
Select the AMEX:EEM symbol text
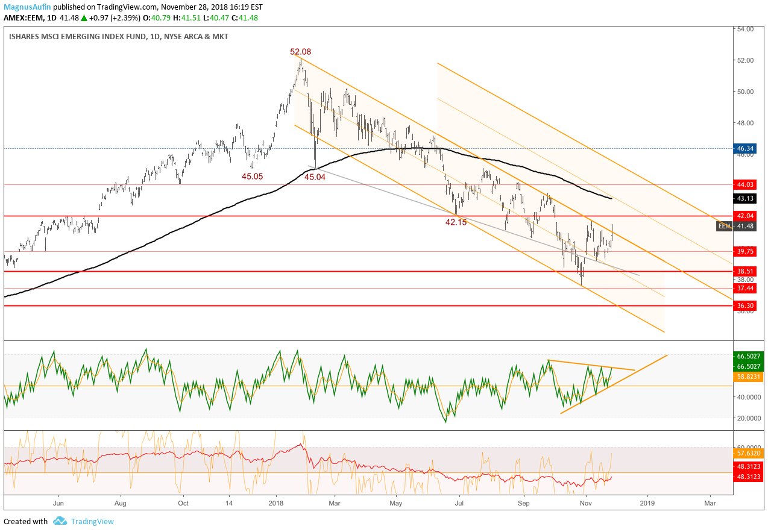click(x=24, y=18)
